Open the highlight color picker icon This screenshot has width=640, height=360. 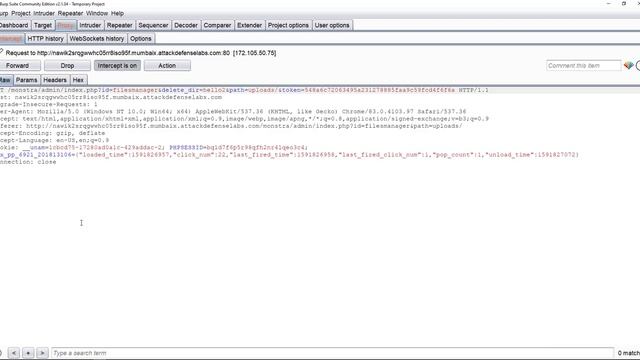(x=628, y=65)
